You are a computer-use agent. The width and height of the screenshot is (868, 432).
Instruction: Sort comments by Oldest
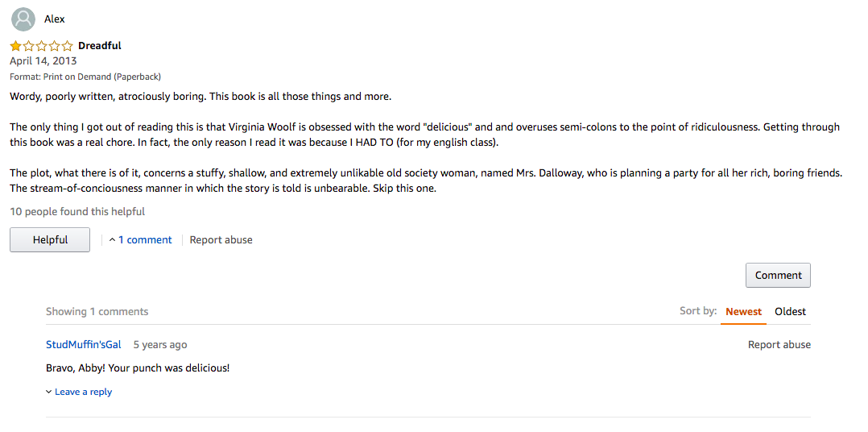point(790,312)
